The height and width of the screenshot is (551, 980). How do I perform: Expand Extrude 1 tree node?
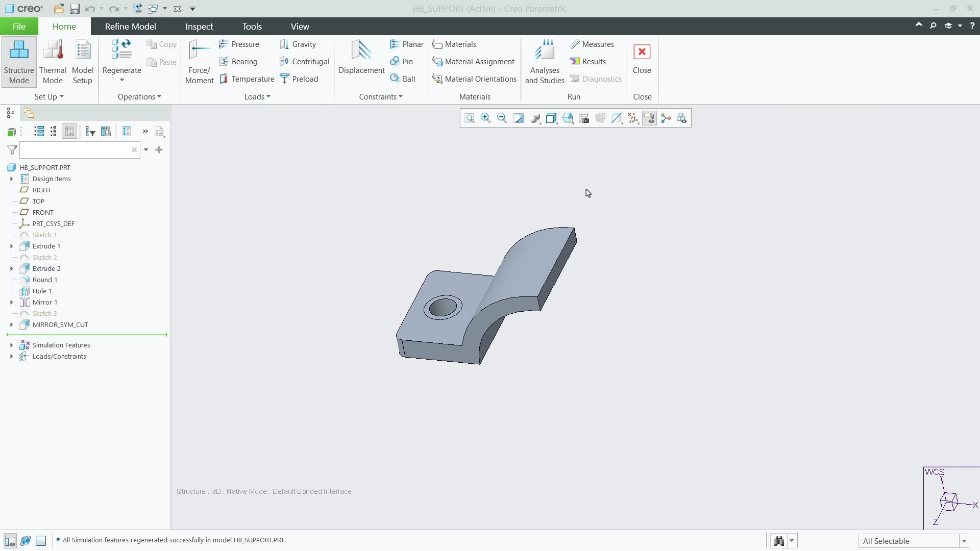11,246
